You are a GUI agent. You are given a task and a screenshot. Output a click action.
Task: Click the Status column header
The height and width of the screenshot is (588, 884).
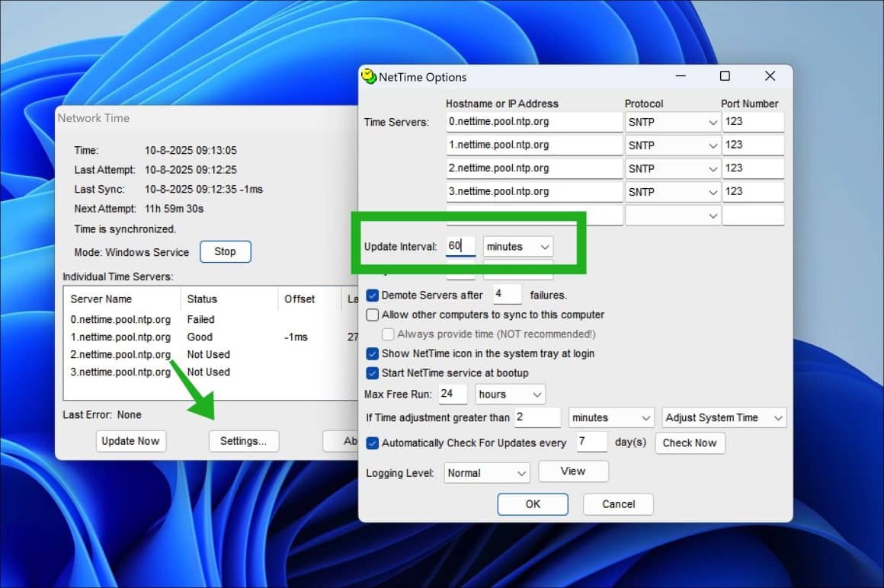point(202,299)
